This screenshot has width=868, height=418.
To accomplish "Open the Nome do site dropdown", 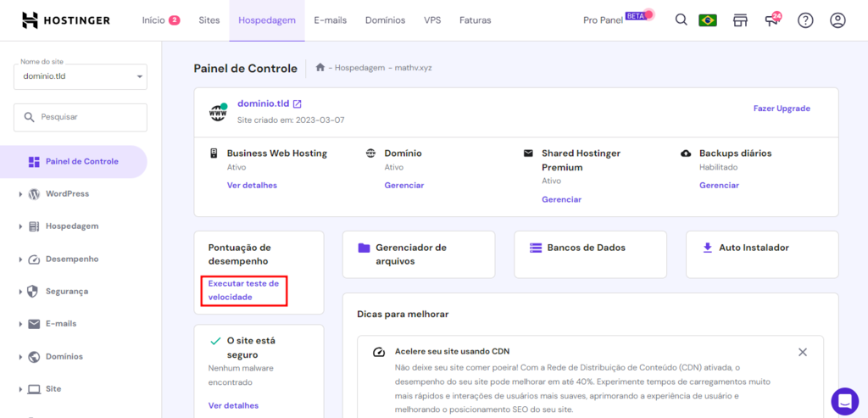I will click(81, 75).
